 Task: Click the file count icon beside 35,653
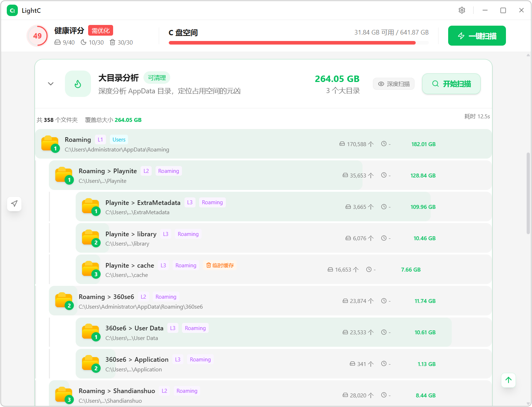[x=345, y=175]
